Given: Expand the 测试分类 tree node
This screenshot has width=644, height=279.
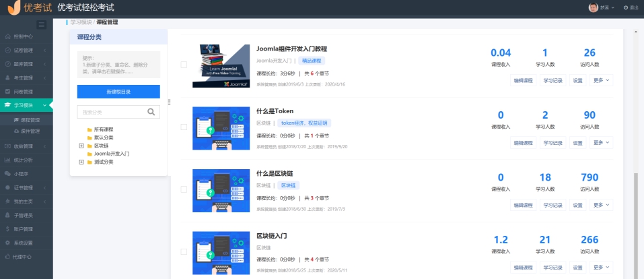Looking at the screenshot, I should click(81, 162).
